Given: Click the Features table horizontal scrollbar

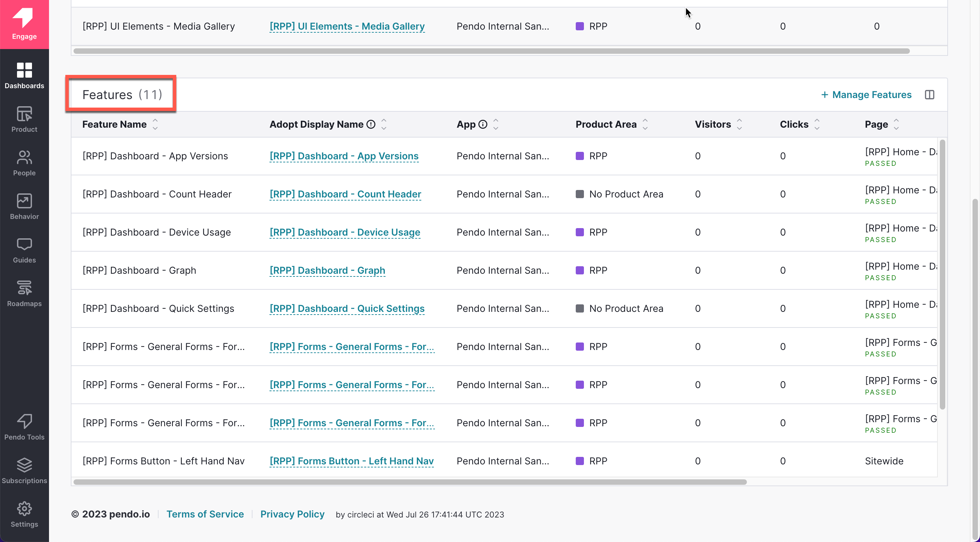Looking at the screenshot, I should pyautogui.click(x=410, y=482).
